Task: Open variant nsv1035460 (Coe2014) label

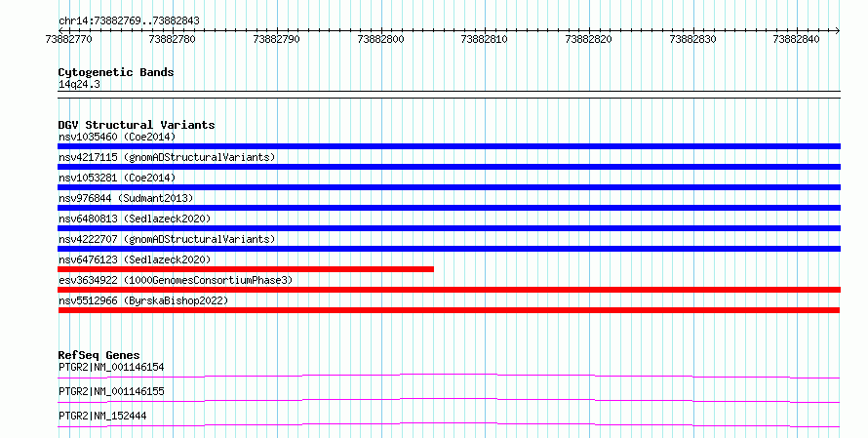Action: point(117,137)
